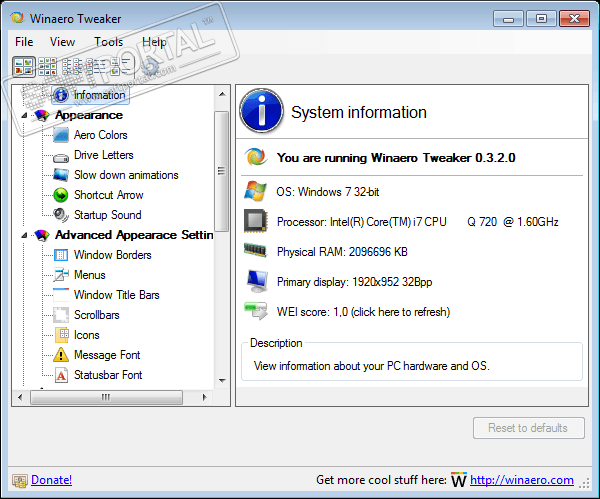Select Aero Colors in the tree
This screenshot has width=600, height=499.
tap(101, 135)
